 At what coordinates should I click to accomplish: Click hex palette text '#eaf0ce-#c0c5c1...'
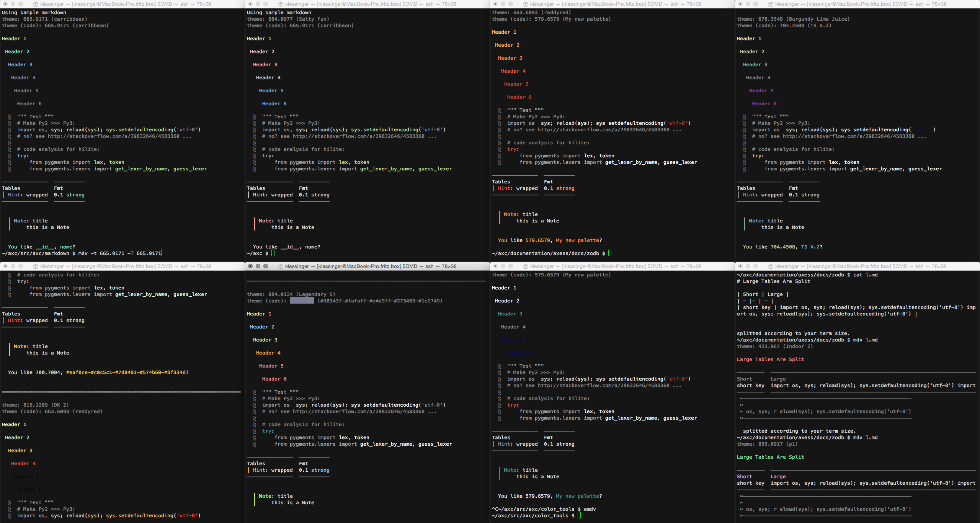point(126,373)
